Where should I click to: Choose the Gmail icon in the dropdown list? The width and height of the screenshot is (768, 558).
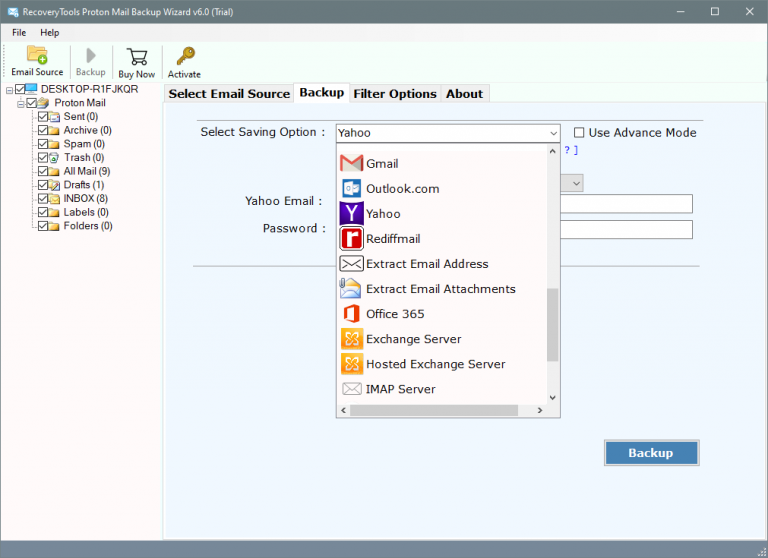click(x=351, y=163)
